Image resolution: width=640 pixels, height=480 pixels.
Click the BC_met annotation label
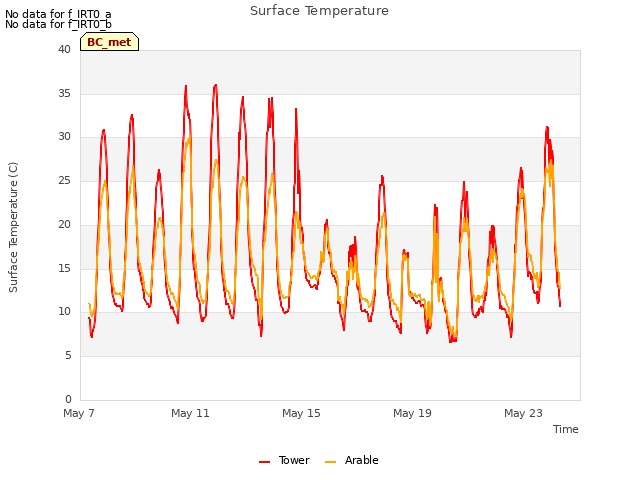[x=109, y=42]
